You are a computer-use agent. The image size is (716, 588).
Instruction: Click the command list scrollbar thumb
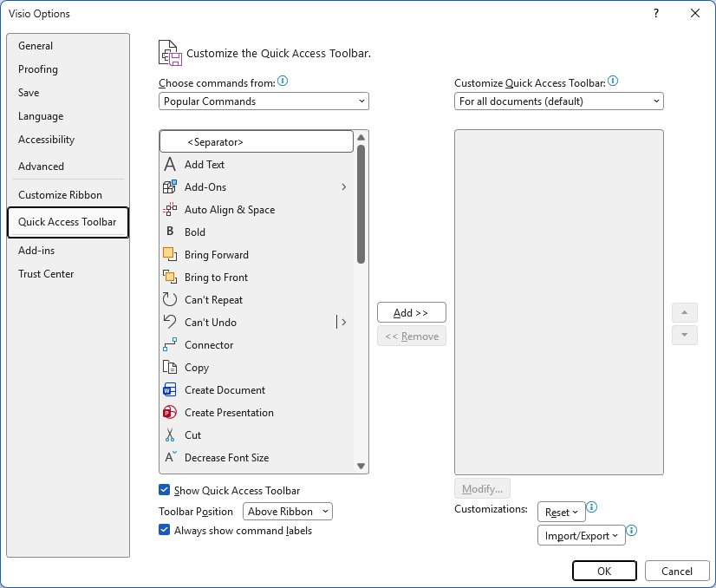[361, 204]
